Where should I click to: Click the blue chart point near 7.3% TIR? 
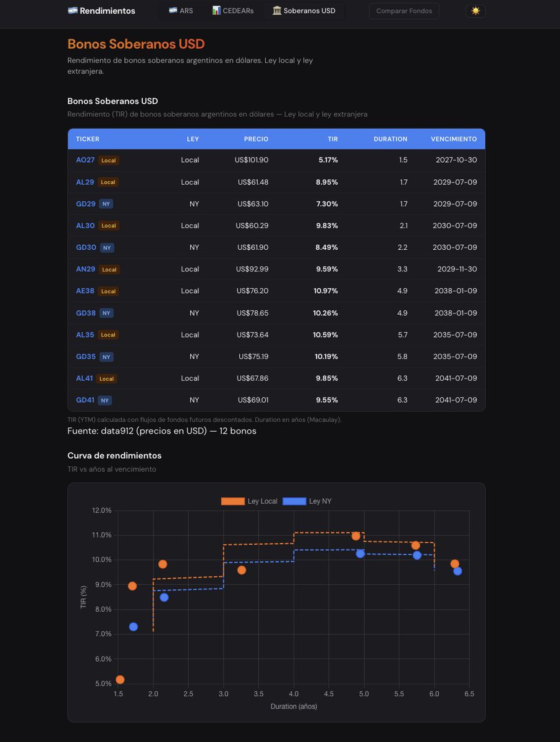pos(134,627)
